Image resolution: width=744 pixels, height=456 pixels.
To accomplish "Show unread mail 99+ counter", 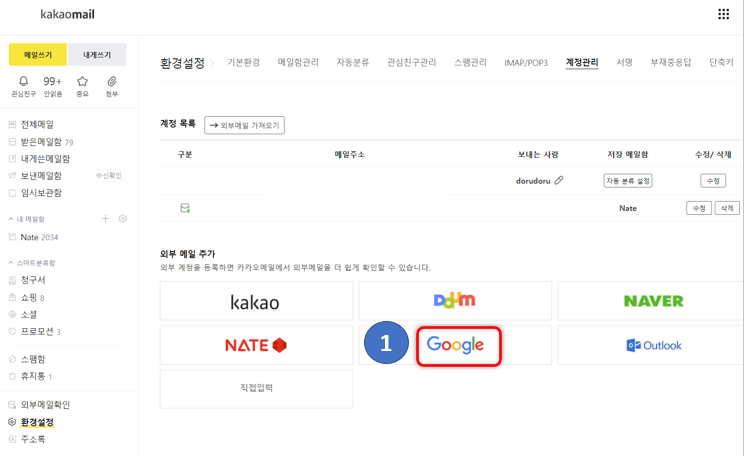I will pos(53,81).
